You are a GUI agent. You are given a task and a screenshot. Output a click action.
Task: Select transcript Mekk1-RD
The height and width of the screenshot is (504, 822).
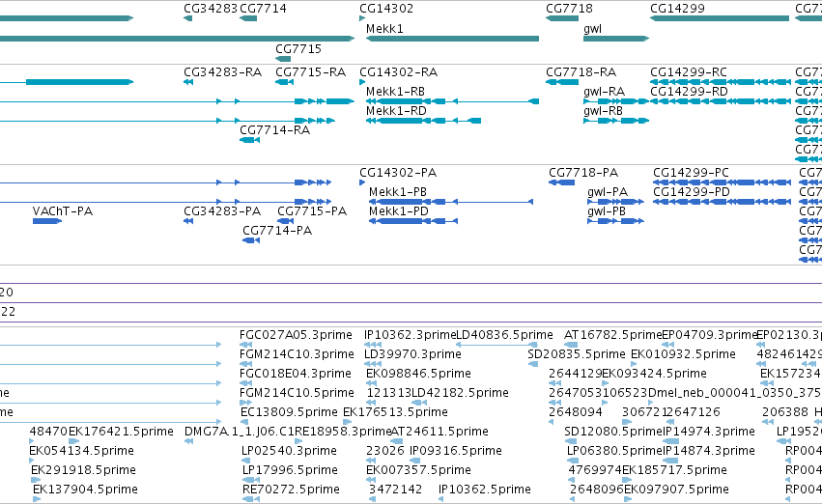[396, 111]
